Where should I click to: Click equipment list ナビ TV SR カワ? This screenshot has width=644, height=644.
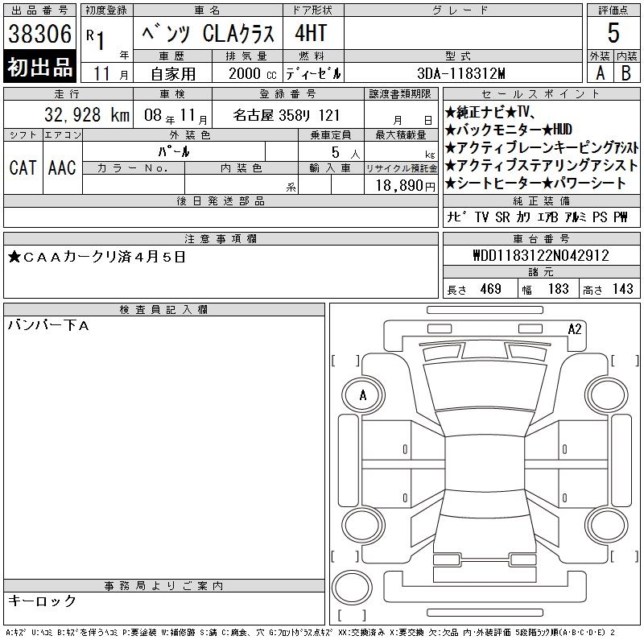point(489,217)
